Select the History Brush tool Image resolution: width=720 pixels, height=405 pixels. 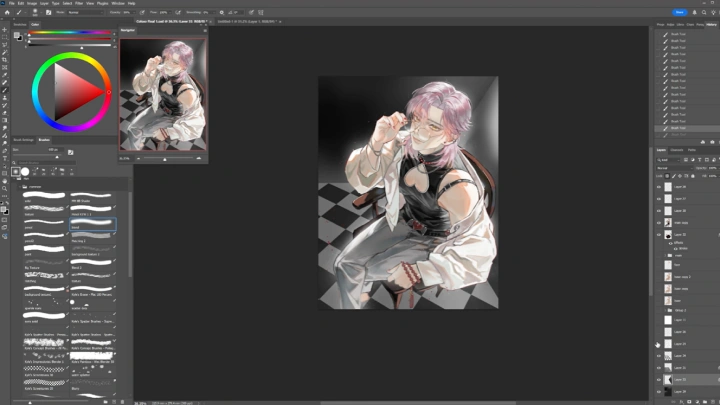(x=5, y=105)
